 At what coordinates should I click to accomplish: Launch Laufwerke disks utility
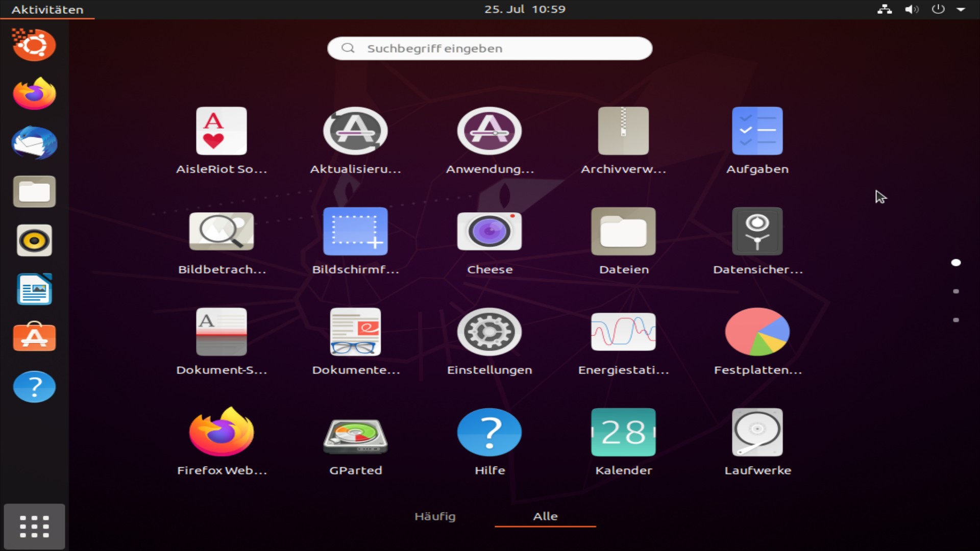[757, 433]
